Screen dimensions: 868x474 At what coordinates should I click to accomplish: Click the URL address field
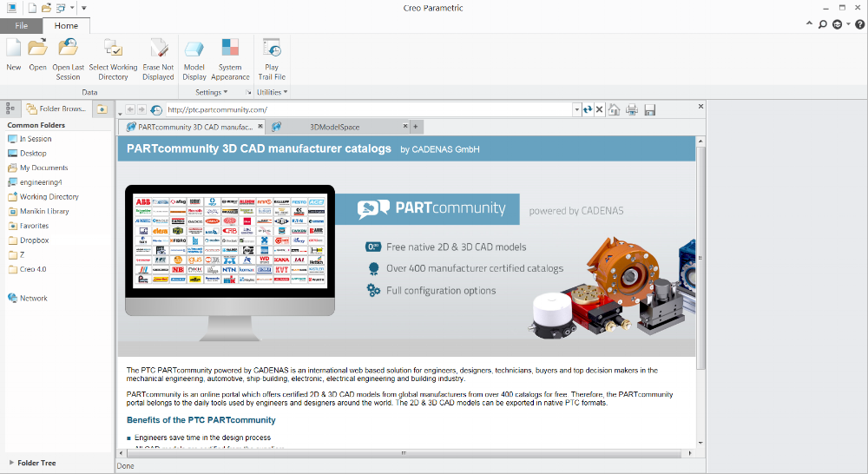[369, 109]
